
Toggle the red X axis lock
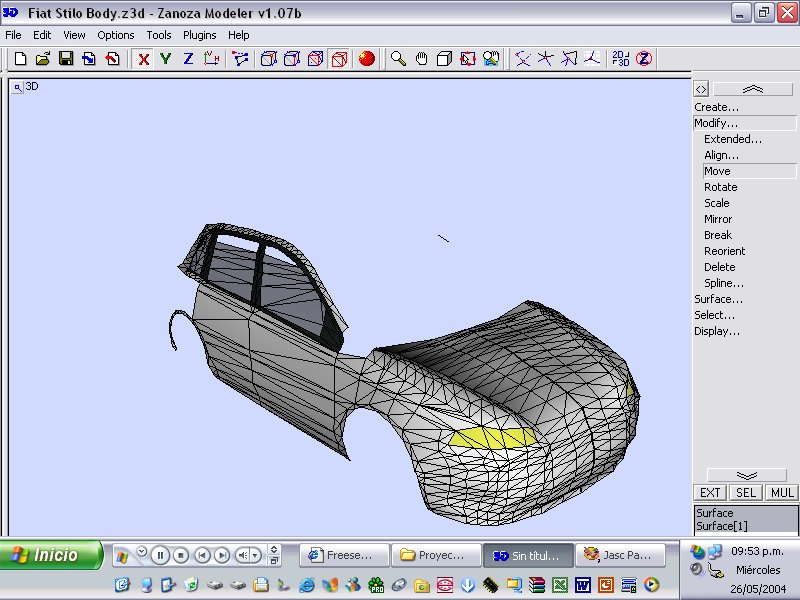click(x=143, y=59)
